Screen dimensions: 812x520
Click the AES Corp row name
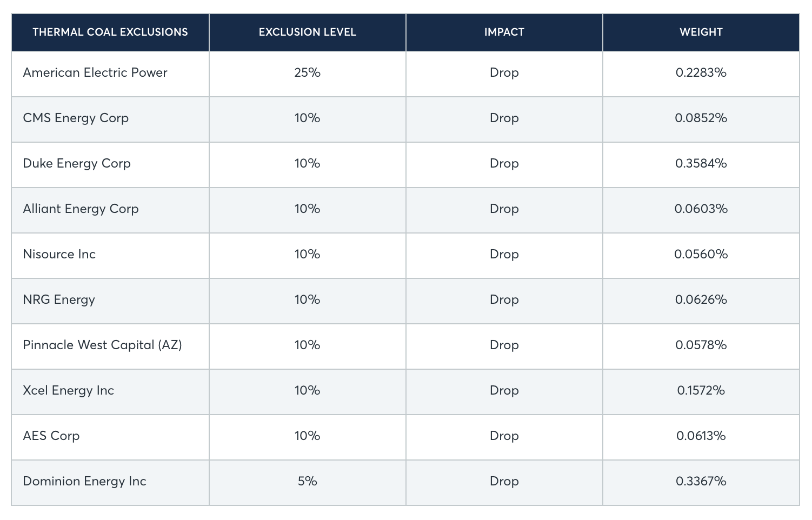pos(51,436)
